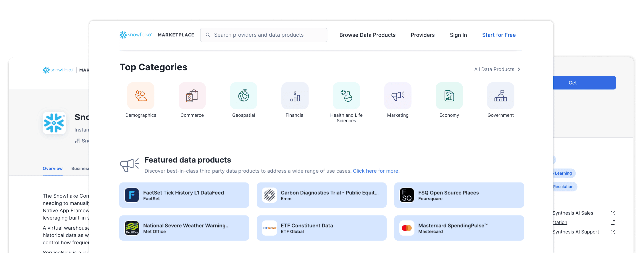This screenshot has height=253, width=644.
Task: Click the Featured data products heading
Action: click(188, 160)
